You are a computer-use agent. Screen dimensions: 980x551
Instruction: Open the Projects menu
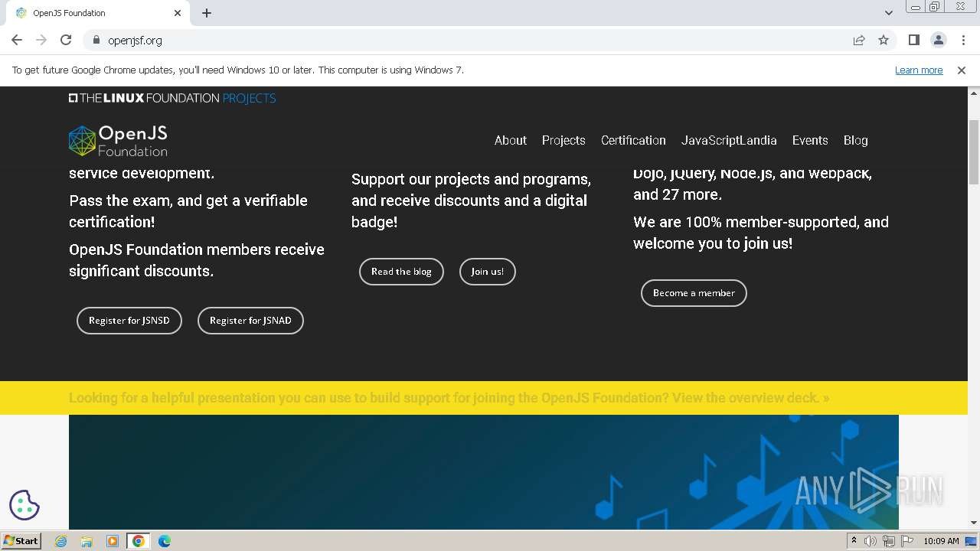click(563, 140)
